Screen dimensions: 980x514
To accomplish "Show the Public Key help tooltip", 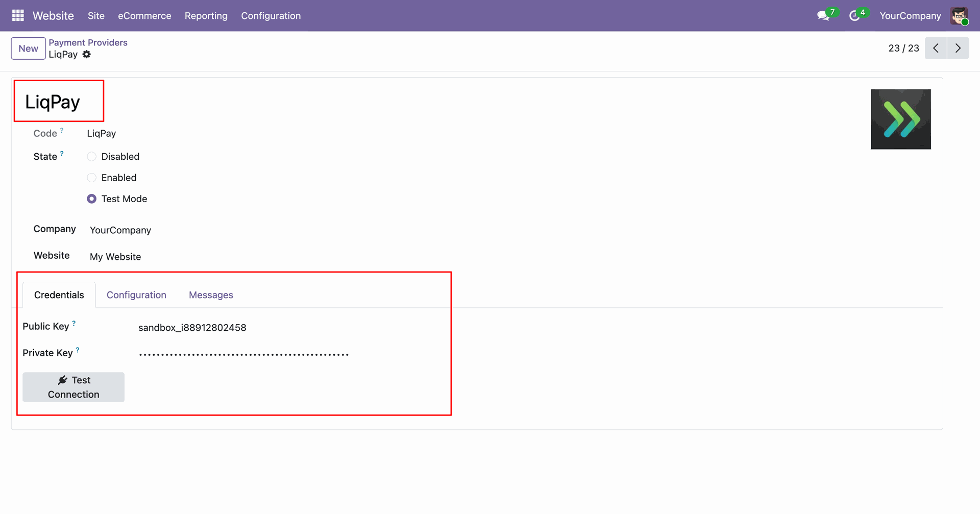I will 74,324.
